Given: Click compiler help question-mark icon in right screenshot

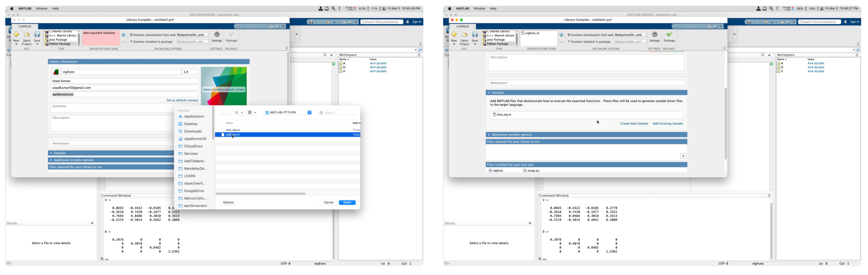Looking at the screenshot, I should click(716, 26).
